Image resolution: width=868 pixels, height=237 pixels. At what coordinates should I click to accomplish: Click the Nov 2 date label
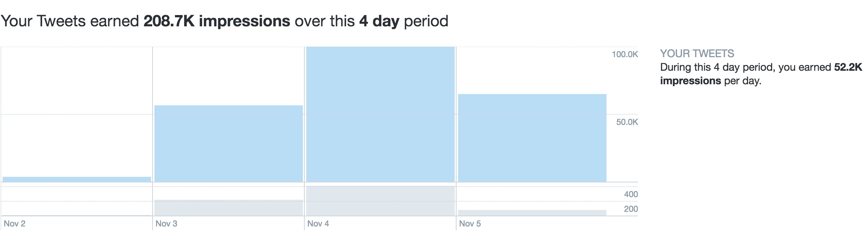pos(15,224)
